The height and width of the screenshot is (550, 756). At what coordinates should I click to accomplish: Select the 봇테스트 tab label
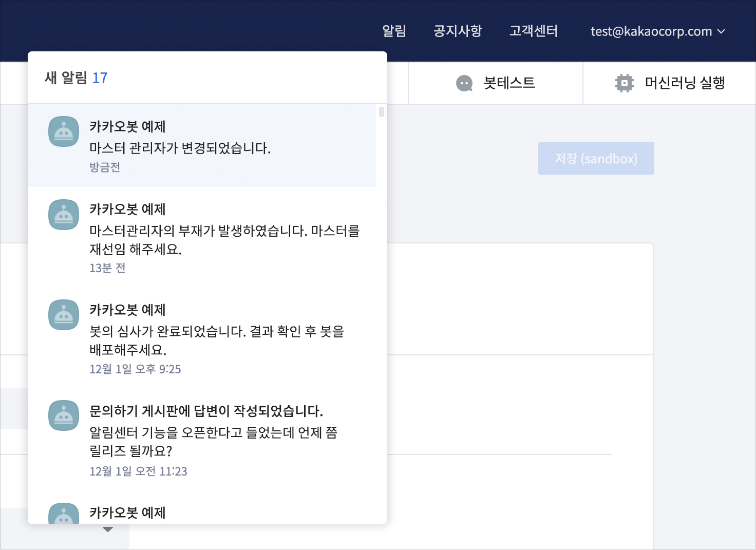click(509, 83)
